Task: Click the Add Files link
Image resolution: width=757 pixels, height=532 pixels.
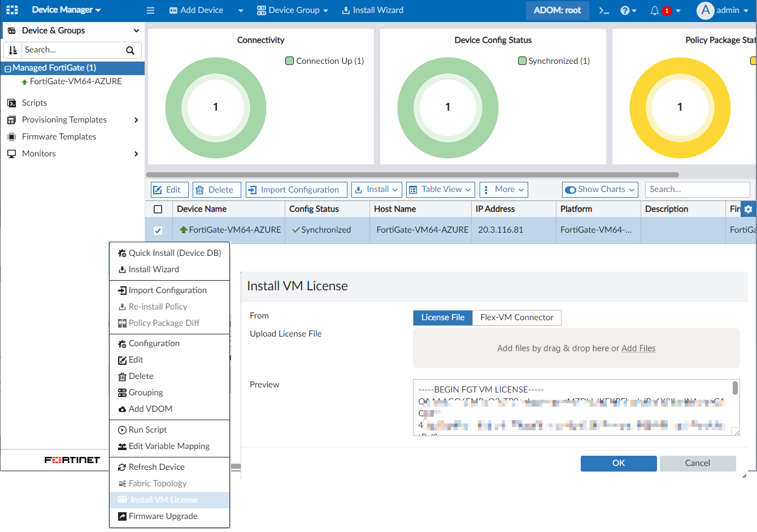Action: point(638,348)
